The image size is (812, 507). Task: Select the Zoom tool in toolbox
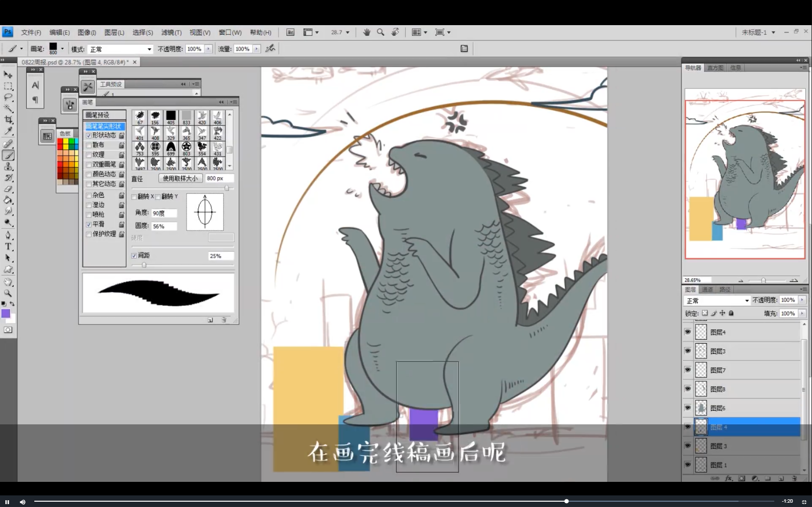point(8,293)
